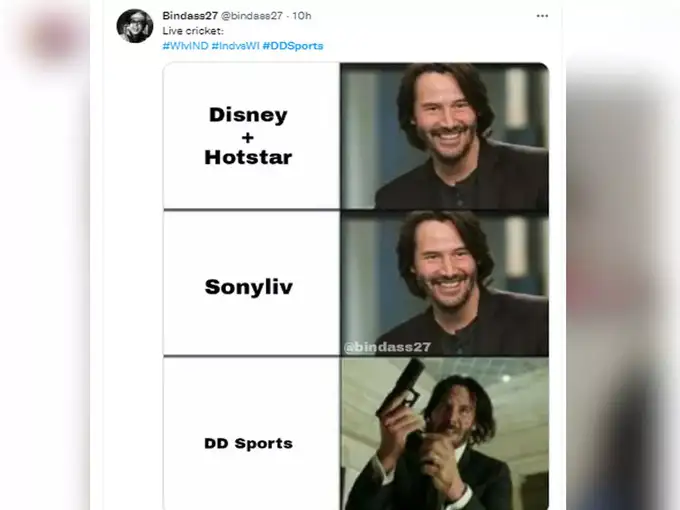Open the #WIvIND hashtag
680x510 pixels.
coord(185,46)
